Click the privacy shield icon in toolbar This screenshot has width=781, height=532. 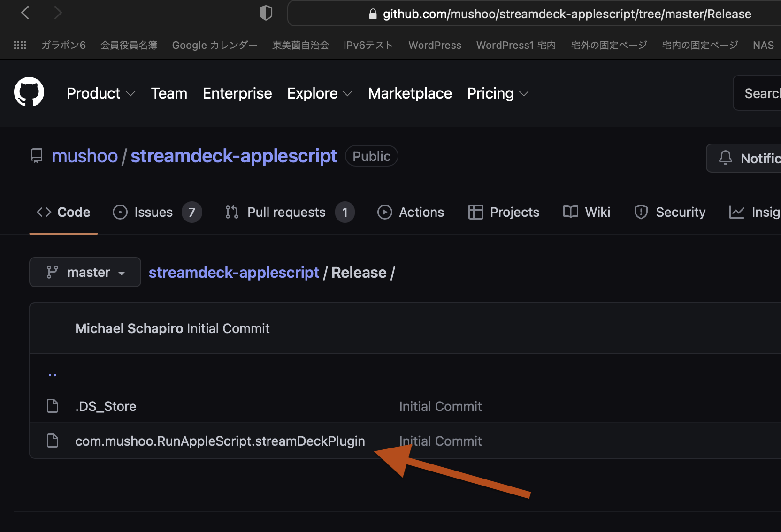(x=266, y=13)
